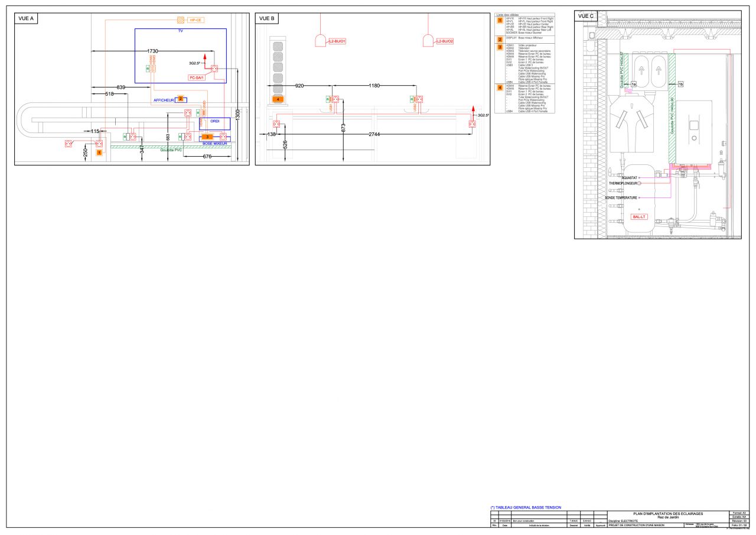Click the TV label in VUE A
The image size is (756, 535).
coord(180,31)
